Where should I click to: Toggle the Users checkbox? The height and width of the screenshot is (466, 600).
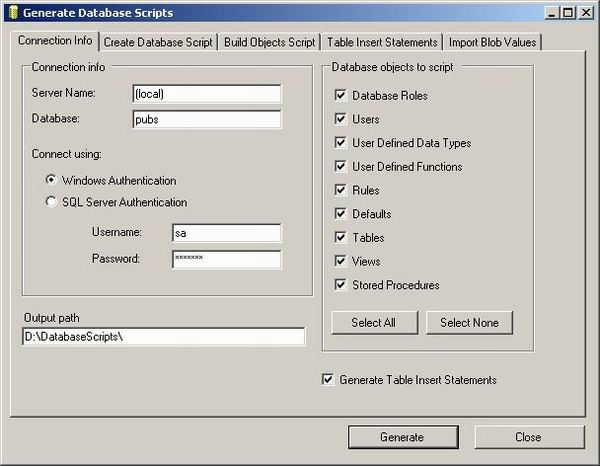(340, 119)
